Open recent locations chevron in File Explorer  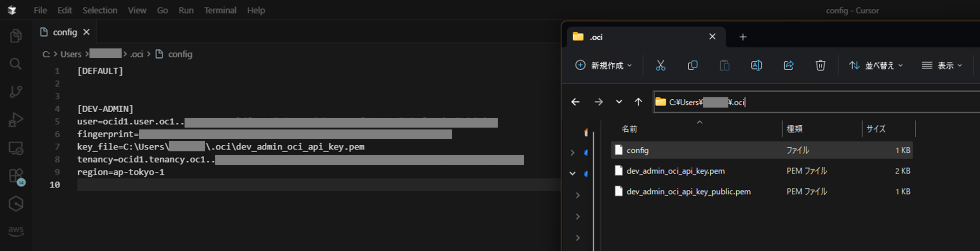click(x=619, y=102)
